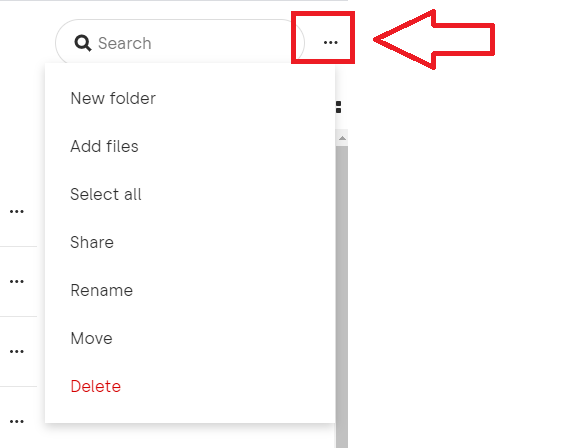The height and width of the screenshot is (448, 577).
Task: Choose the Select all menu entry
Action: 106,194
